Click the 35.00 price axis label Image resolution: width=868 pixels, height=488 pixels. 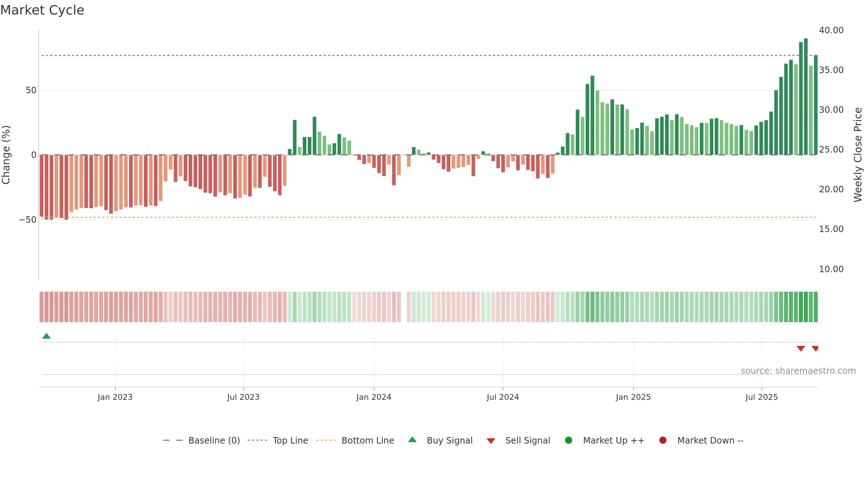831,70
